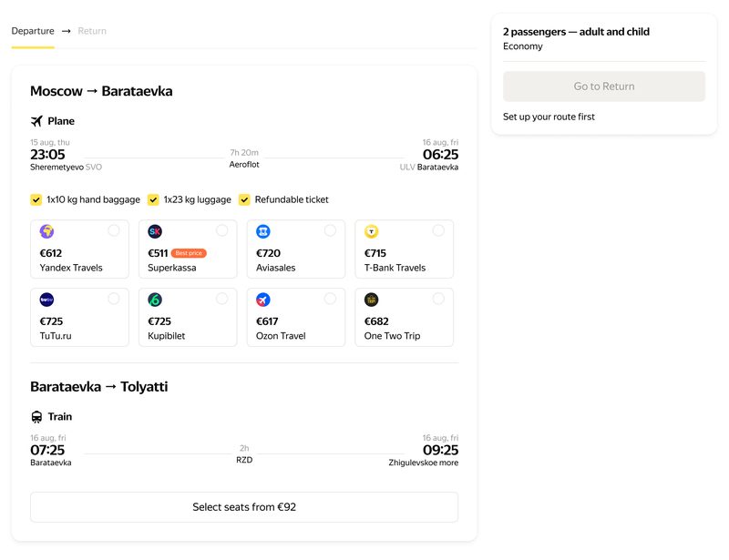Screen dimensions: 729x560
Task: Click the 06:25 Barataevka arrival time
Action: coord(440,154)
